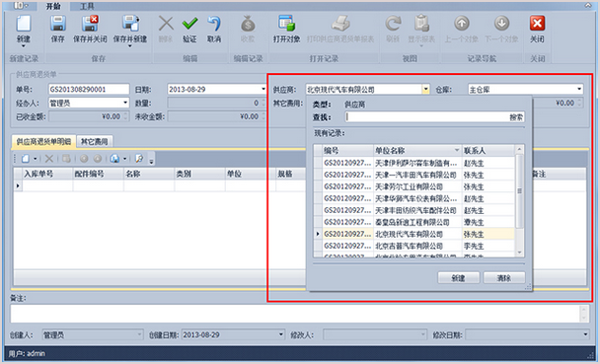Switch to the 其它费用 tab
The image size is (600, 364).
coord(94,142)
